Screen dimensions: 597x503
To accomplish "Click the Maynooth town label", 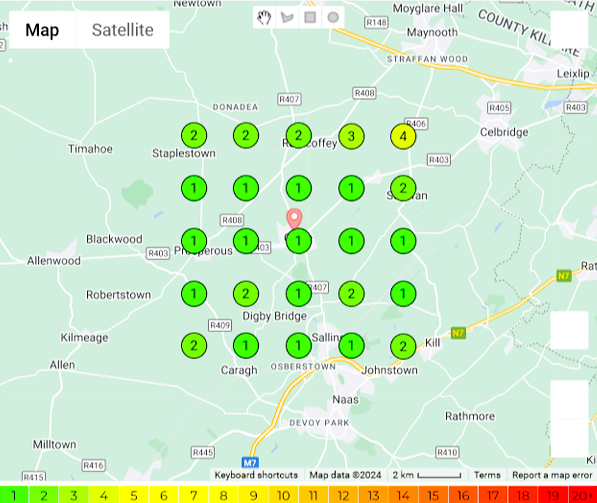I will pos(432,32).
